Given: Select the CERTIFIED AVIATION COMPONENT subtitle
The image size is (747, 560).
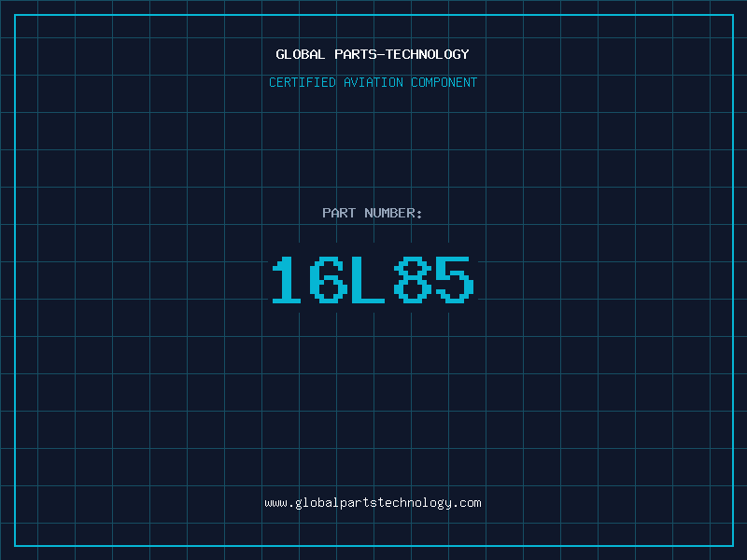Looking at the screenshot, I should click(373, 82).
